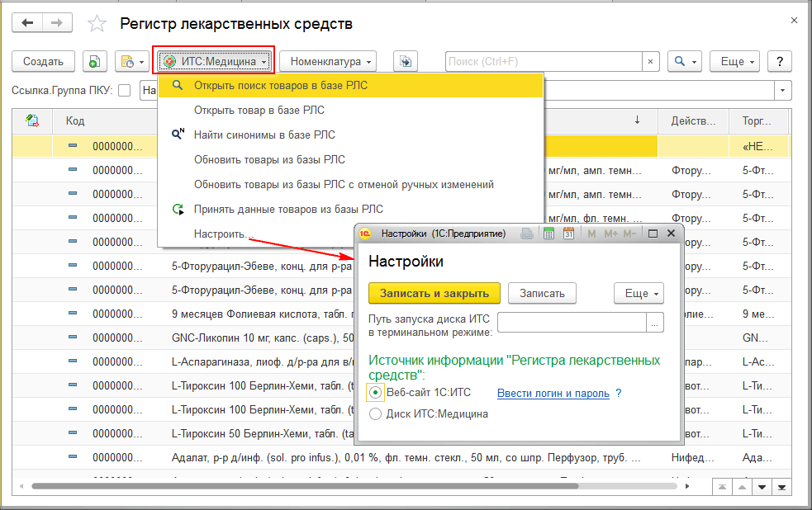
Task: Click the list header icon left of Код
Action: click(32, 120)
